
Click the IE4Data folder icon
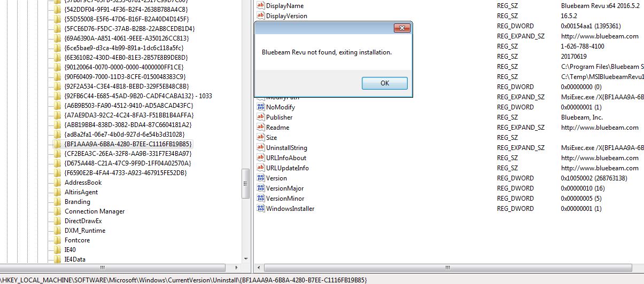pos(58,259)
